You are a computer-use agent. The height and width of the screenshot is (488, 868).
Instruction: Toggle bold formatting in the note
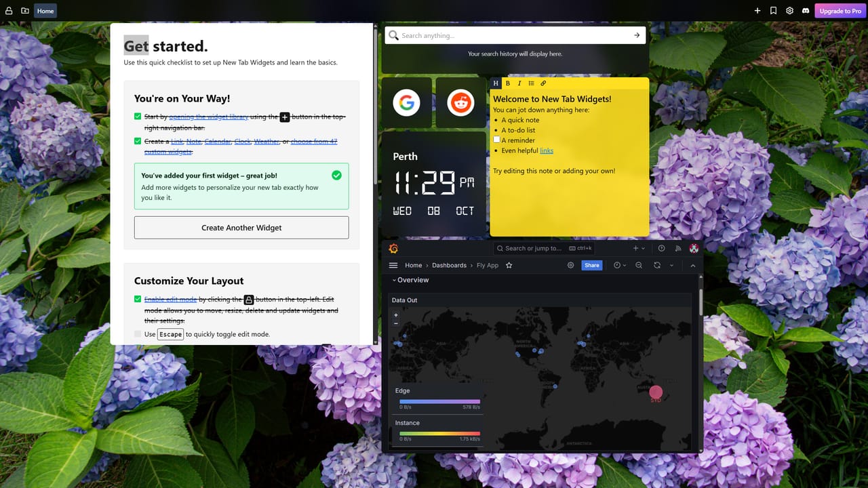pyautogui.click(x=508, y=83)
